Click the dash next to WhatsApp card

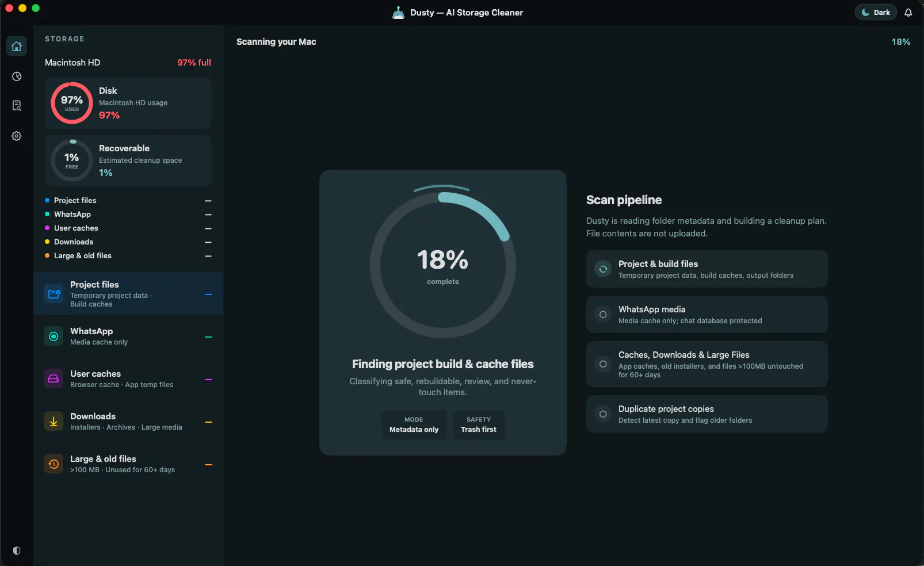click(x=209, y=337)
